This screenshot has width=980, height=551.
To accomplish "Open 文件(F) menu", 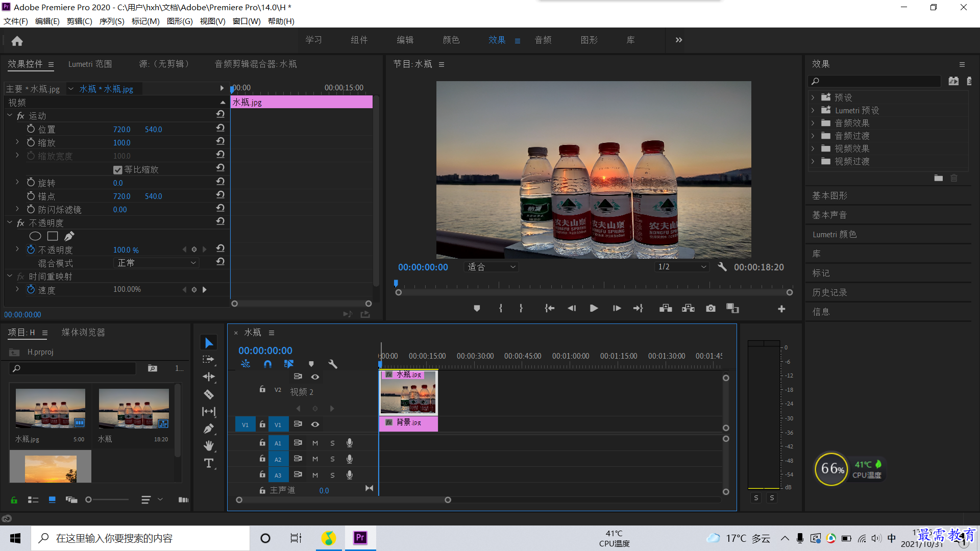I will tap(16, 21).
